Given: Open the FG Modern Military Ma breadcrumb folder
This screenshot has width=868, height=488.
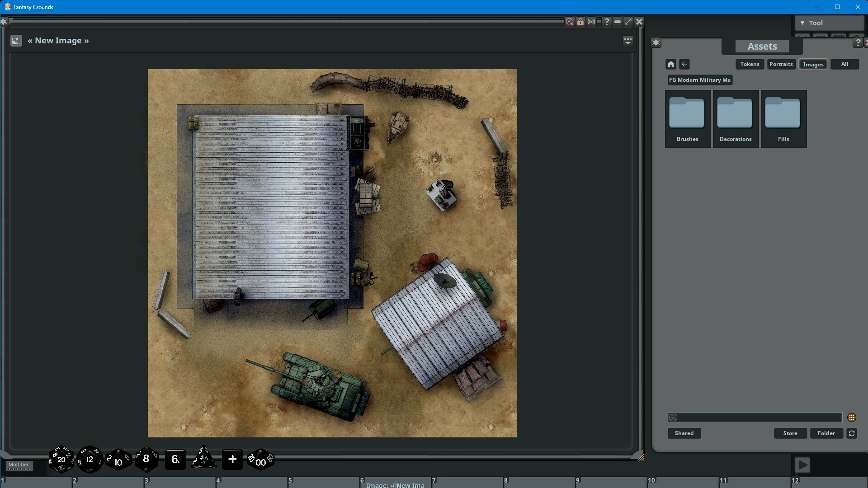Looking at the screenshot, I should pos(700,80).
